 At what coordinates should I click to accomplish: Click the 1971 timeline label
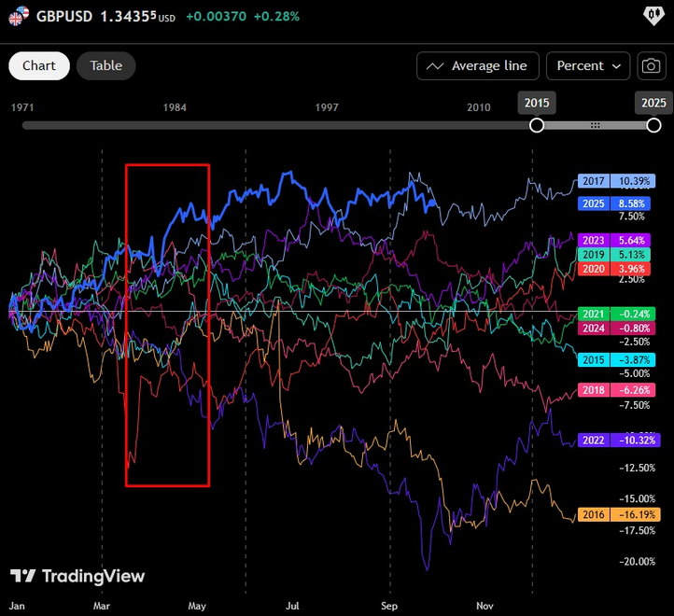pyautogui.click(x=22, y=107)
